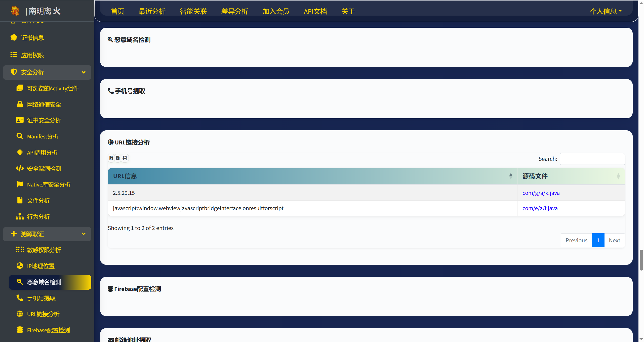Collapse the 安全分析 sidebar section
The image size is (644, 342).
tap(84, 72)
